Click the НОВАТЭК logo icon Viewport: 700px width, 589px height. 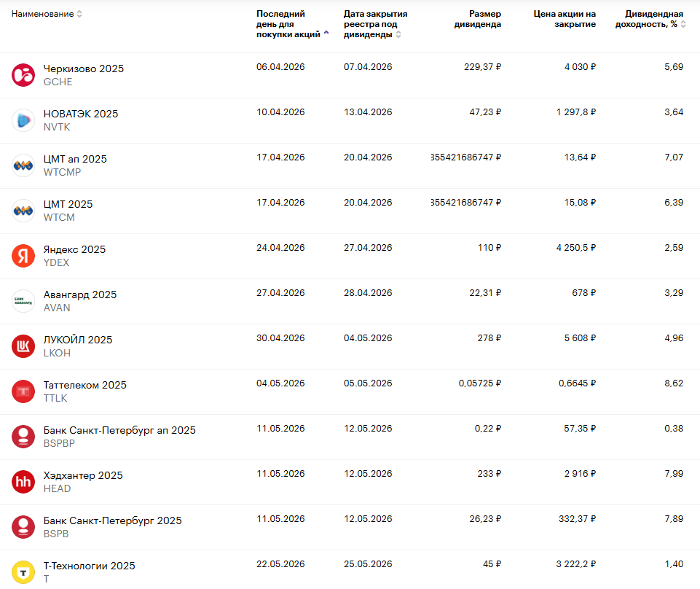(x=23, y=120)
